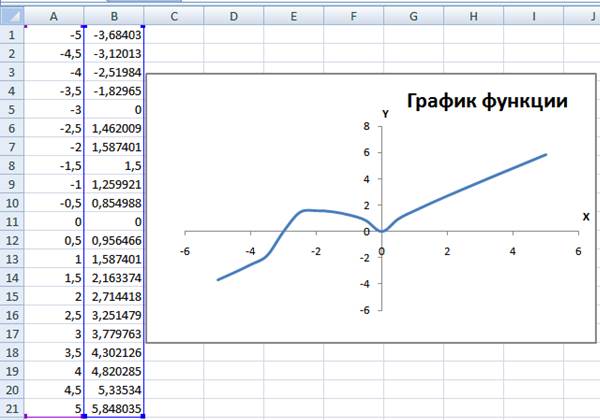Click cell A12 with value 0,5
The height and width of the screenshot is (420, 600).
click(54, 241)
